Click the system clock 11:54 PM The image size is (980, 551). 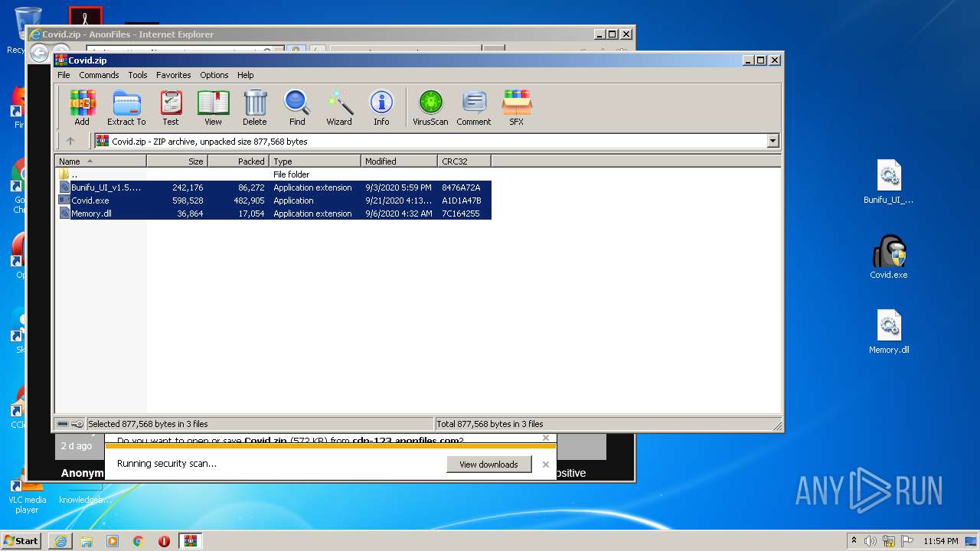tap(941, 541)
